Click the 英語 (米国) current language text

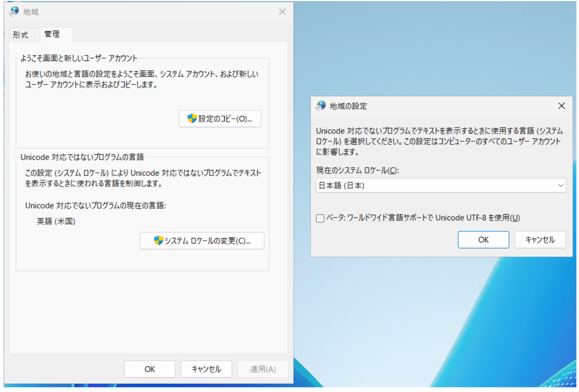click(56, 221)
